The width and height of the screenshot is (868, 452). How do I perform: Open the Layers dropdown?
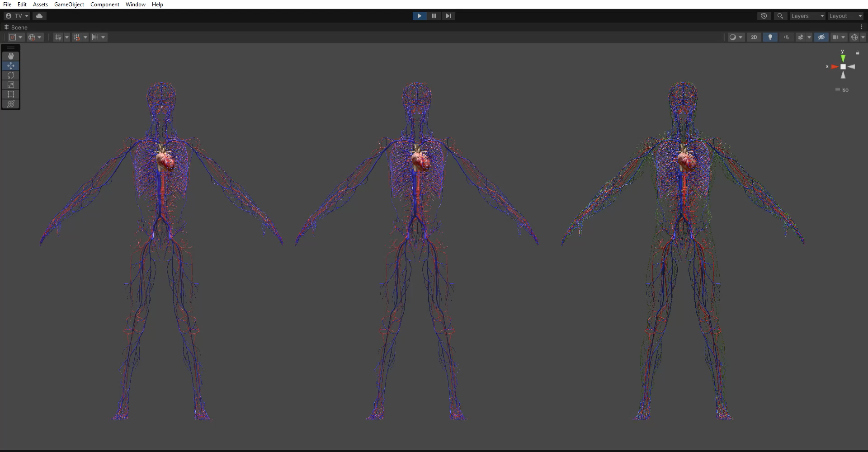pyautogui.click(x=807, y=16)
